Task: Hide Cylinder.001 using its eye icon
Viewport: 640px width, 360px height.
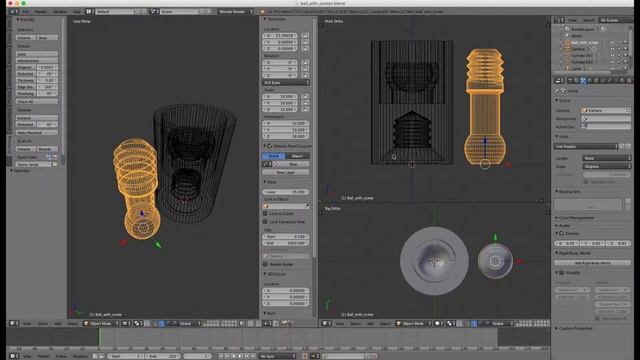Action: [x=612, y=56]
